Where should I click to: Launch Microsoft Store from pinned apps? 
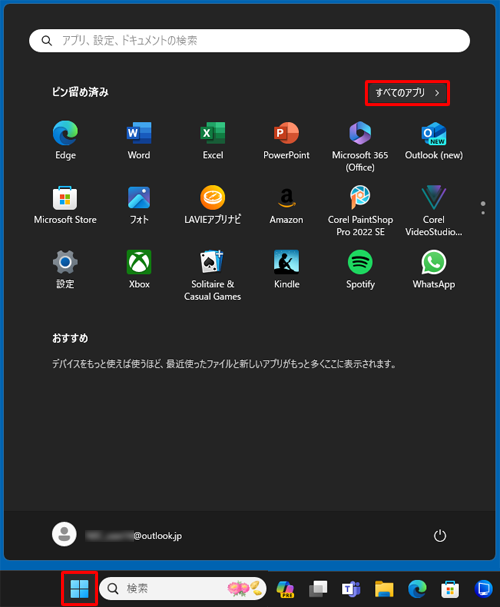tap(65, 205)
